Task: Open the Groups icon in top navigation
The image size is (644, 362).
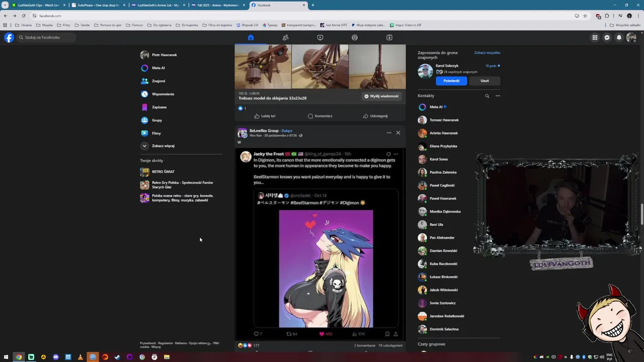Action: pos(355,37)
